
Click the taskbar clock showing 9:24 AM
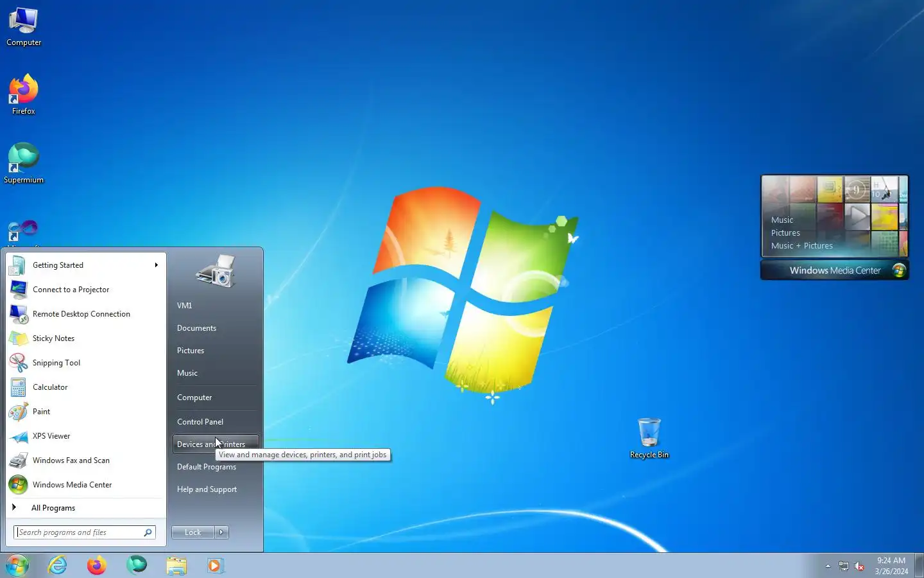[x=891, y=566]
